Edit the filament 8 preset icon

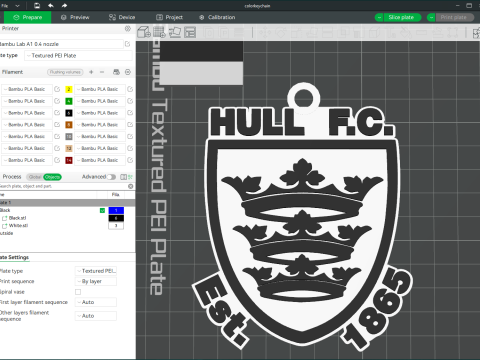pos(130,125)
